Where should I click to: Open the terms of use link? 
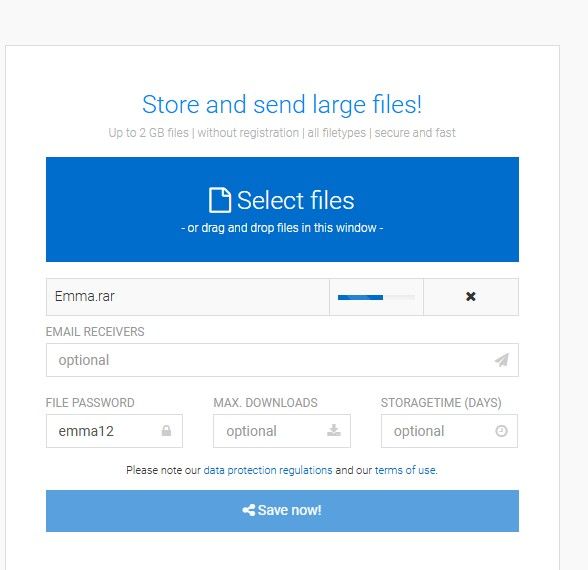pos(406,470)
